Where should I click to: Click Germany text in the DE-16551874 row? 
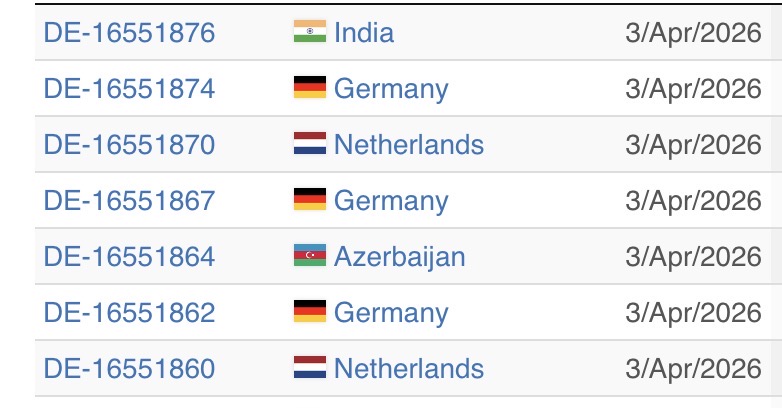[x=391, y=88]
